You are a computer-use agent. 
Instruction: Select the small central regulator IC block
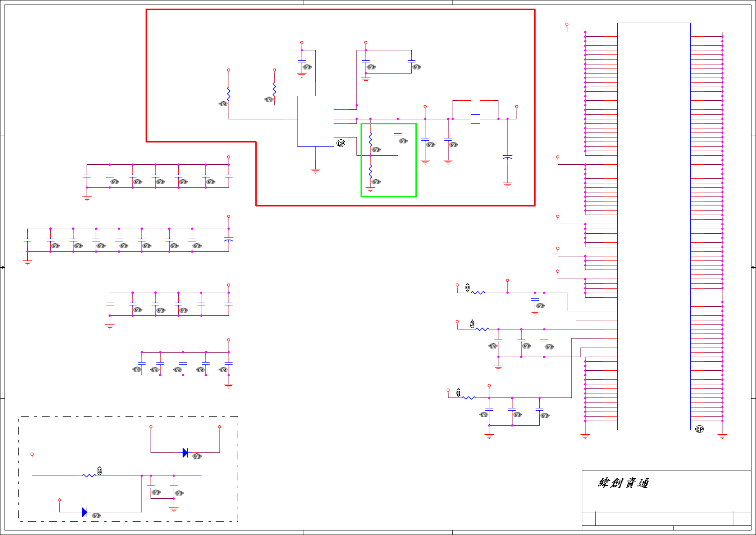(x=316, y=121)
